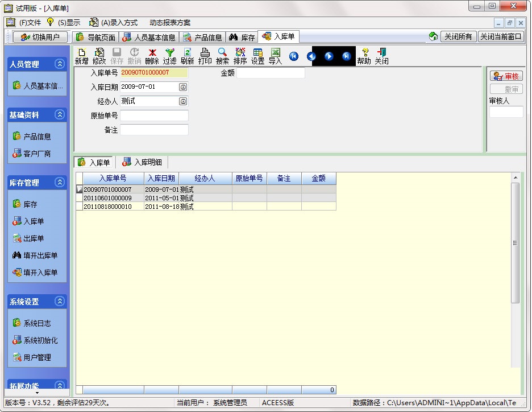Open the (A)录入方式 menu

[114, 23]
